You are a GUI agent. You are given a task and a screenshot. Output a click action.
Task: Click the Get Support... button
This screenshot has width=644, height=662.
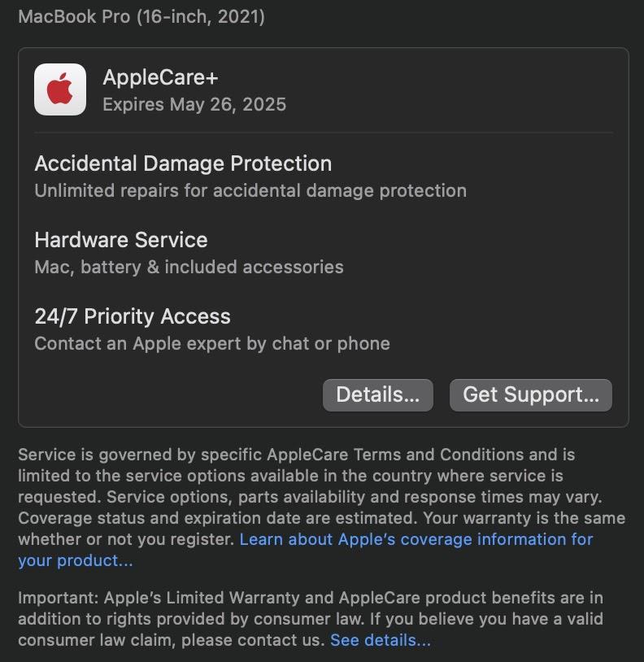530,394
